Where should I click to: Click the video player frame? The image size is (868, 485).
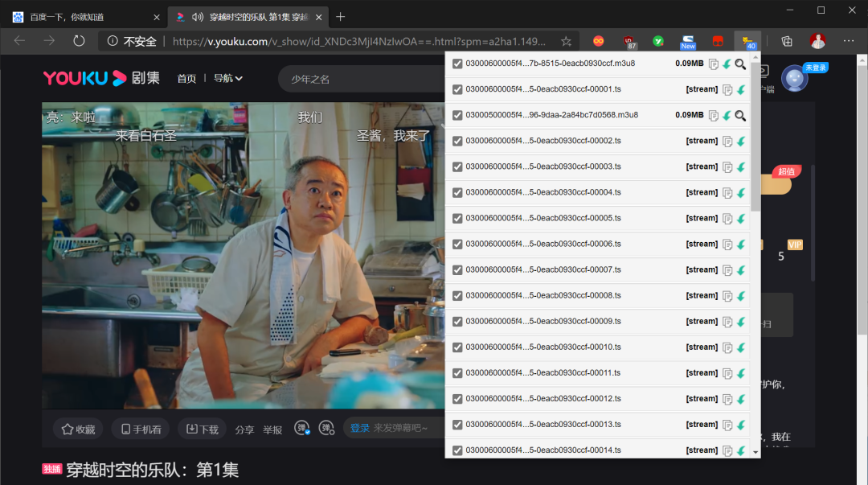coord(243,255)
